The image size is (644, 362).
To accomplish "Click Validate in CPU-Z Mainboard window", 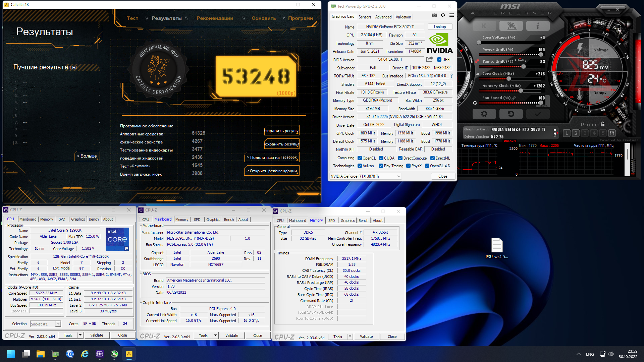I will [x=232, y=336].
